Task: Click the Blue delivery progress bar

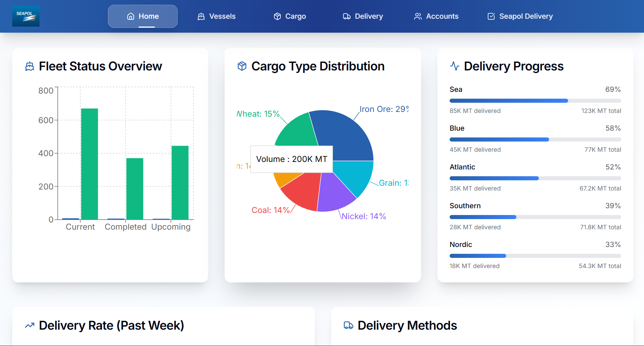Action: click(535, 139)
